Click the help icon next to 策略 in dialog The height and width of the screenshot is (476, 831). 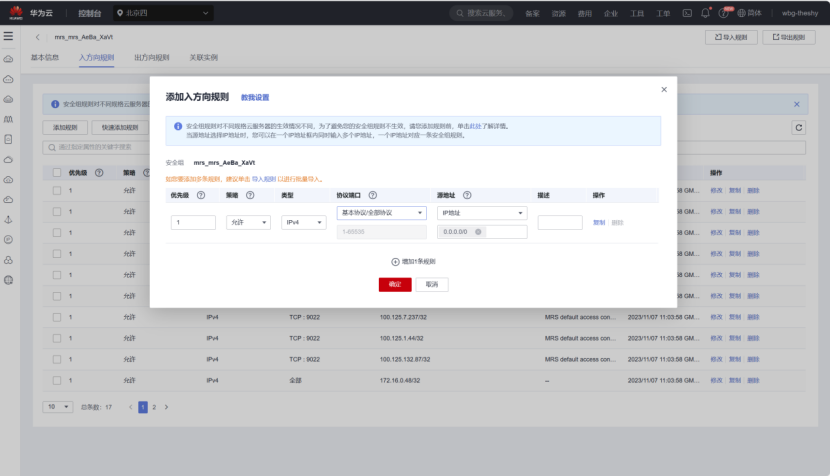click(x=250, y=195)
